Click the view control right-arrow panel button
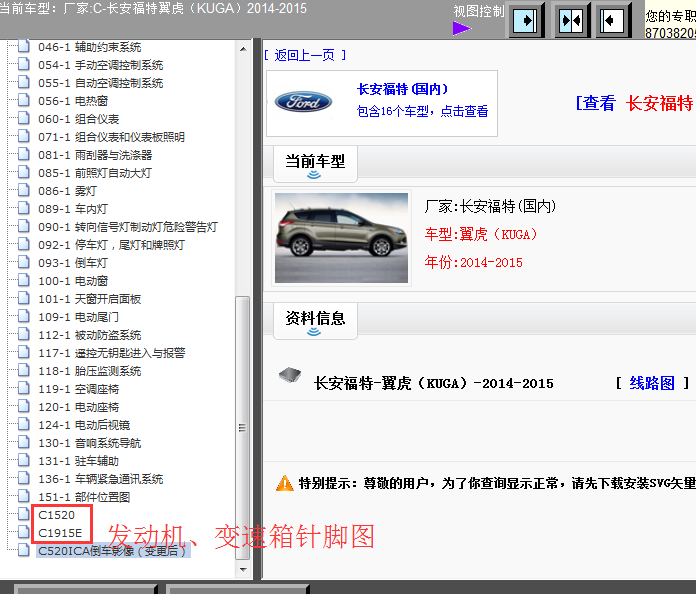 526,20
